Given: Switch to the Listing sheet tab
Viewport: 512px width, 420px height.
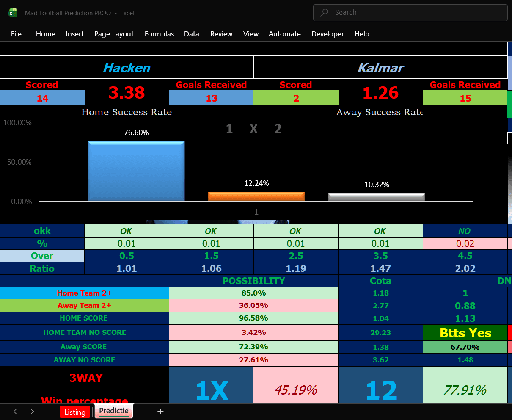Looking at the screenshot, I should point(75,412).
